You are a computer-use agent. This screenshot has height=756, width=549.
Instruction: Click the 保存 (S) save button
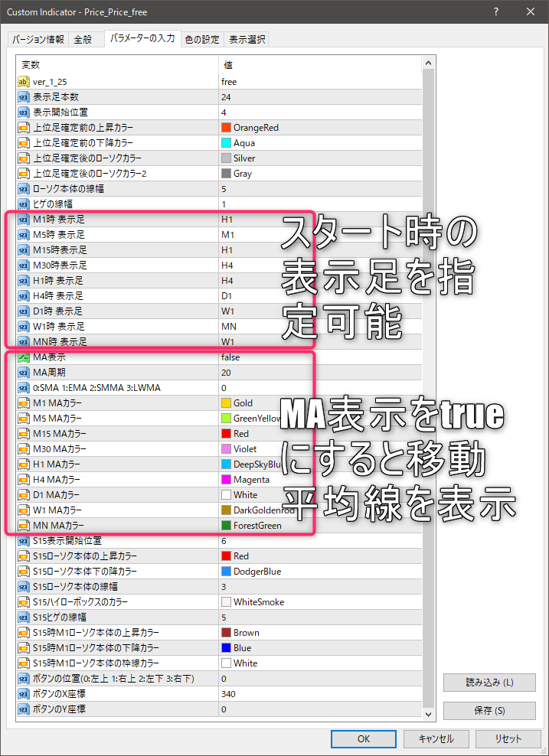tap(489, 711)
